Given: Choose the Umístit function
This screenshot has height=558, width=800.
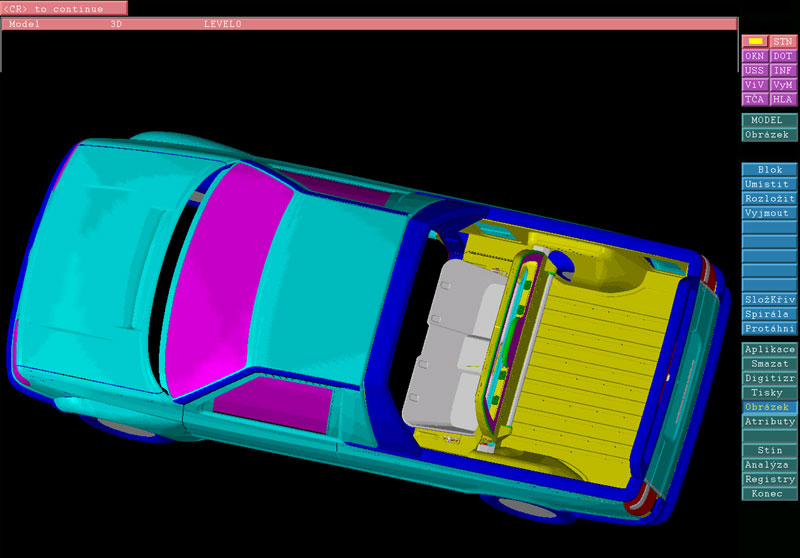Looking at the screenshot, I should click(x=769, y=184).
